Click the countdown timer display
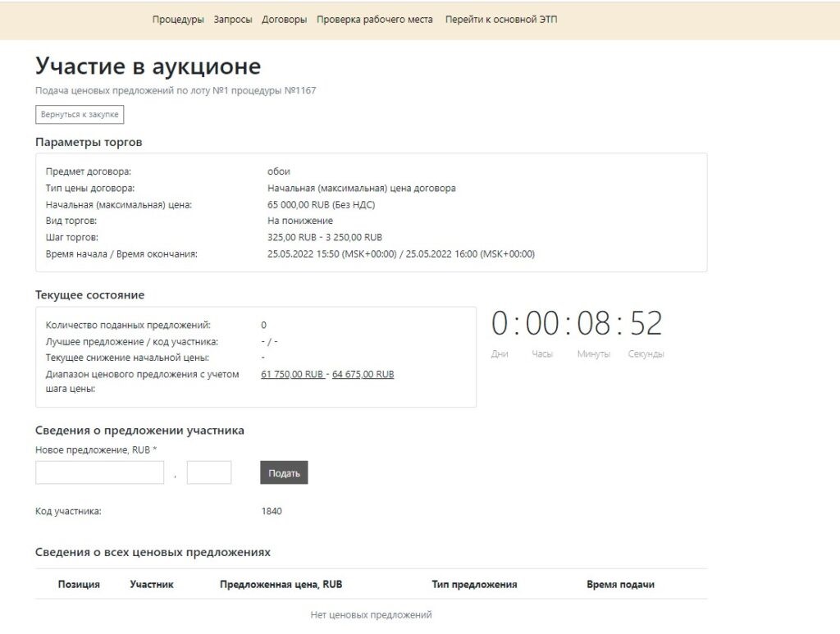Image resolution: width=840 pixels, height=634 pixels. 577,324
